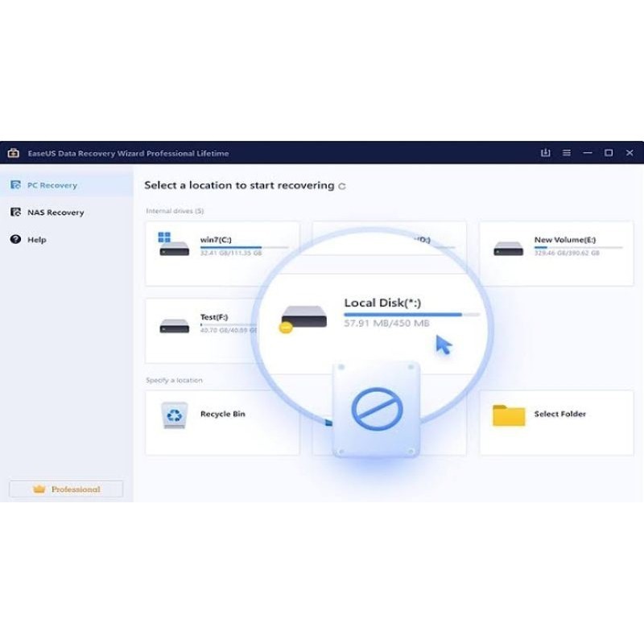Click the 32.41 GB/111.35 GB size text
The image size is (644, 644).
point(231,254)
